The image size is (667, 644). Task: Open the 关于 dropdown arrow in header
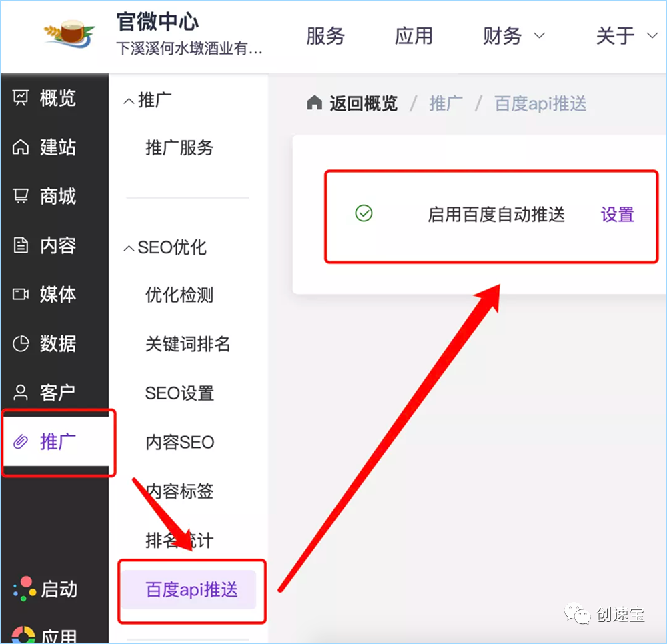pos(652,36)
